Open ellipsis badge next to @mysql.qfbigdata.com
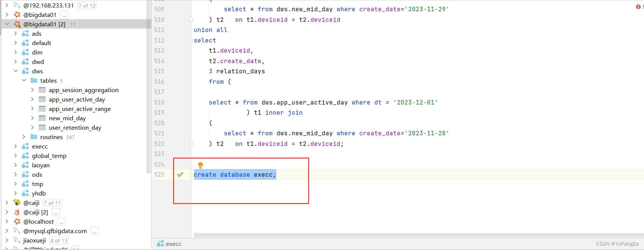Screen dimensions: 644x250 tap(95, 231)
